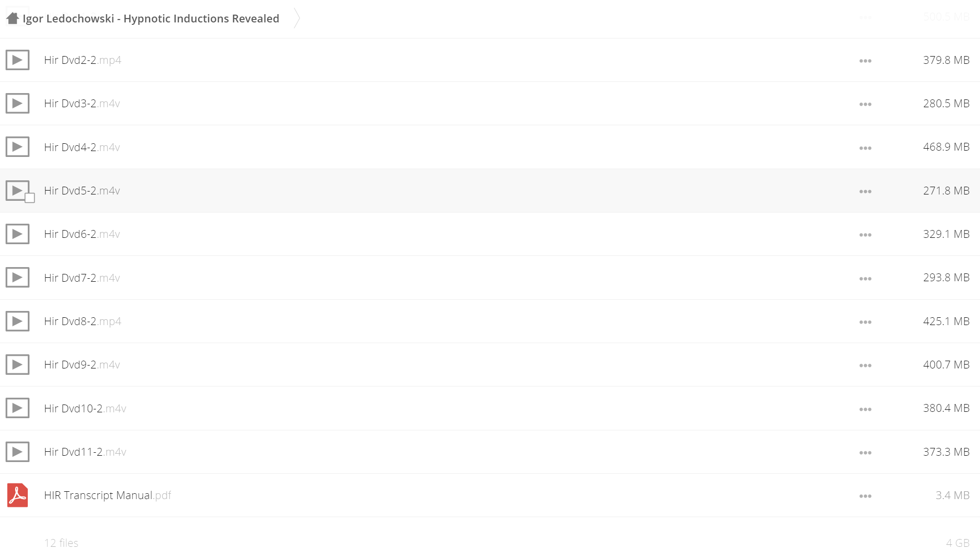Open the three-dot menu for Hir Dvd2-2.mp4
The width and height of the screenshot is (980, 560).
[x=865, y=61]
